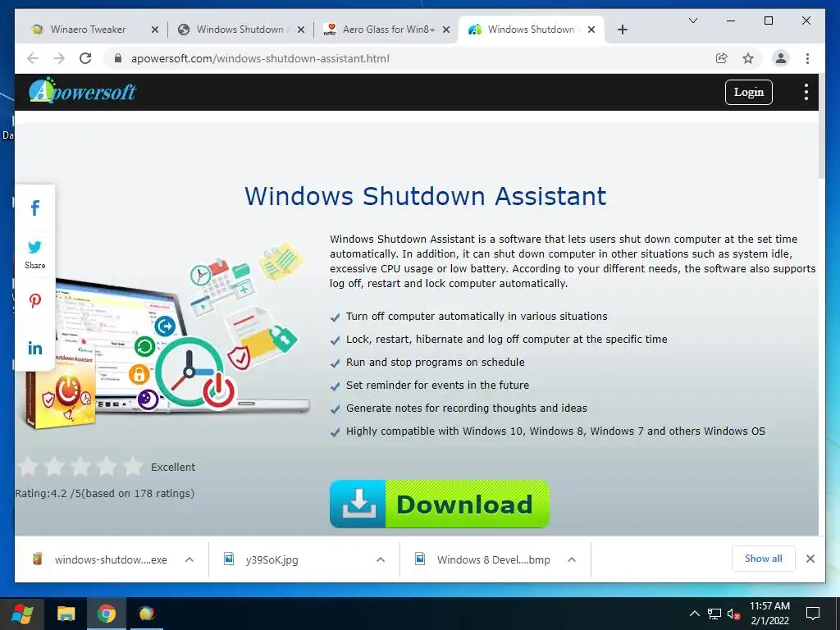Click muted volume tray icon
The width and height of the screenshot is (840, 630).
click(x=734, y=614)
